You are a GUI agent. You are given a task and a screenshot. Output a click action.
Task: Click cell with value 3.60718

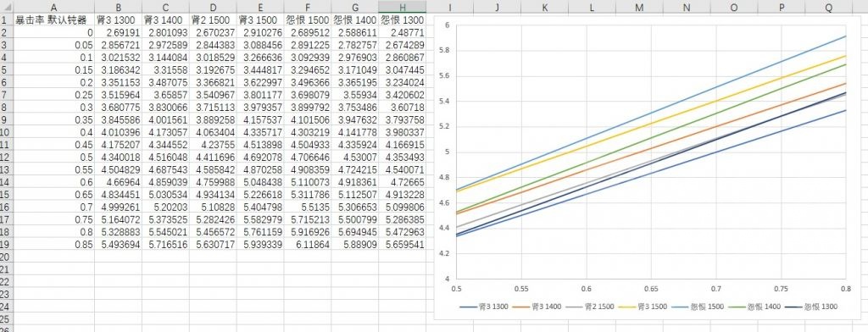(x=403, y=108)
